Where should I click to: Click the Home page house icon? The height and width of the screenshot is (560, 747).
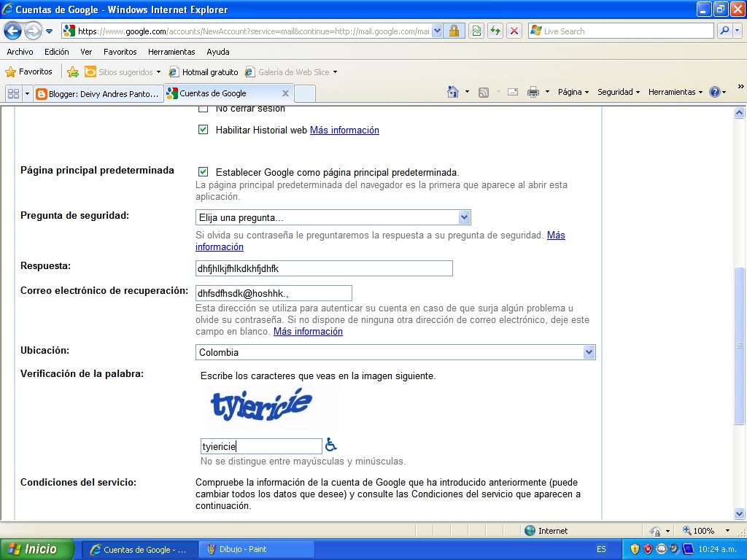click(453, 92)
